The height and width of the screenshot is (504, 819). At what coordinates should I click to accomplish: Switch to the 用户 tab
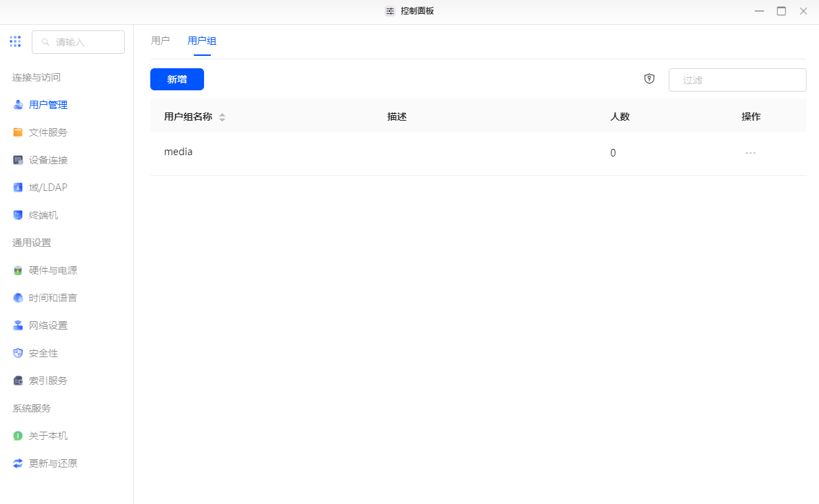pos(161,41)
